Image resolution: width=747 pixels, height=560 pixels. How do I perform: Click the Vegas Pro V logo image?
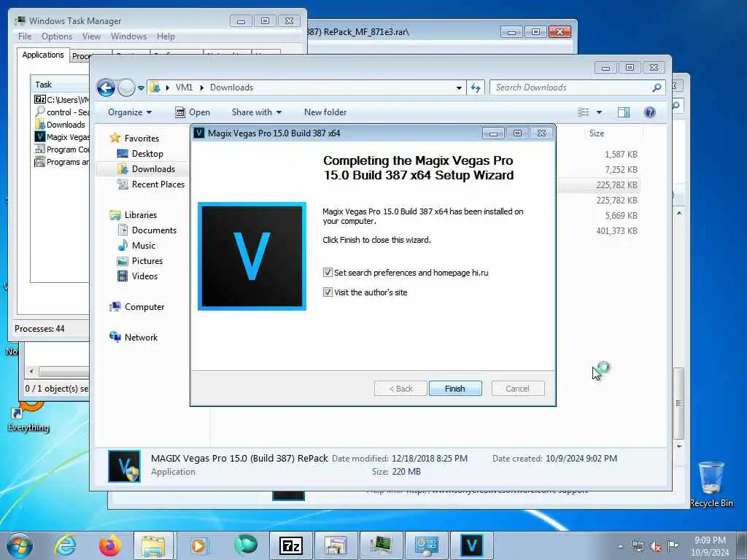(252, 256)
